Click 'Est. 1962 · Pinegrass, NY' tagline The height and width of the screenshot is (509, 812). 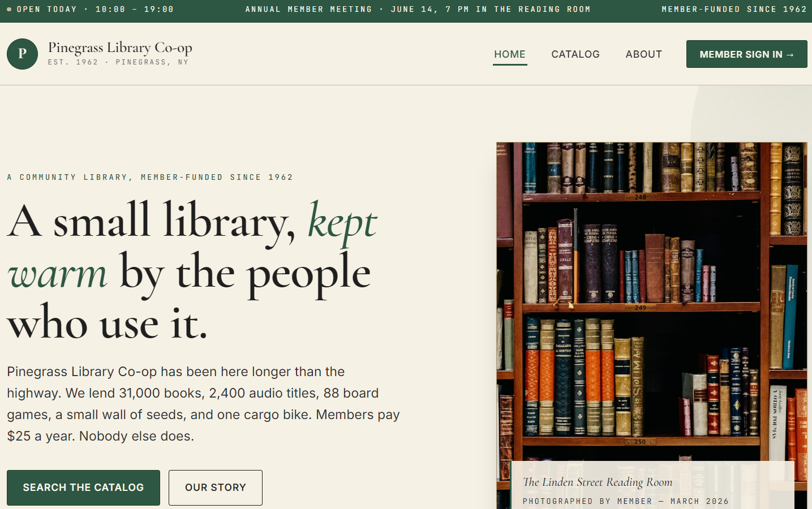[x=118, y=62]
